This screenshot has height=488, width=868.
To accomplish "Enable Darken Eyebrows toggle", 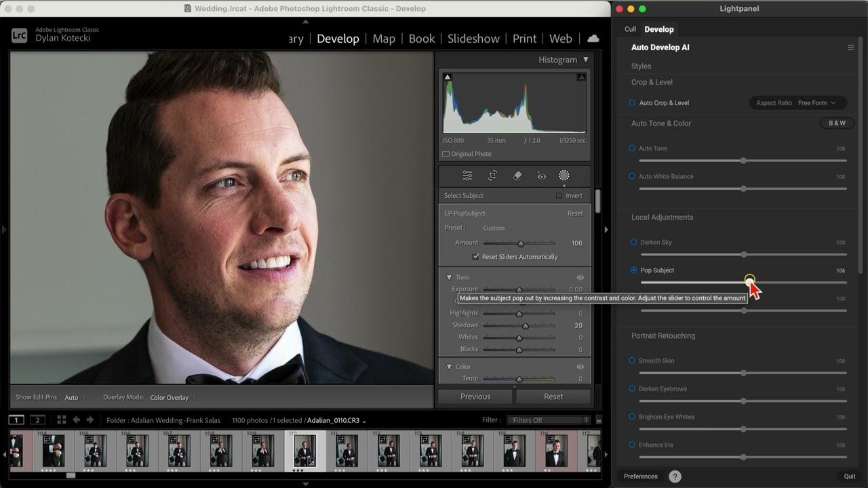I will click(632, 389).
